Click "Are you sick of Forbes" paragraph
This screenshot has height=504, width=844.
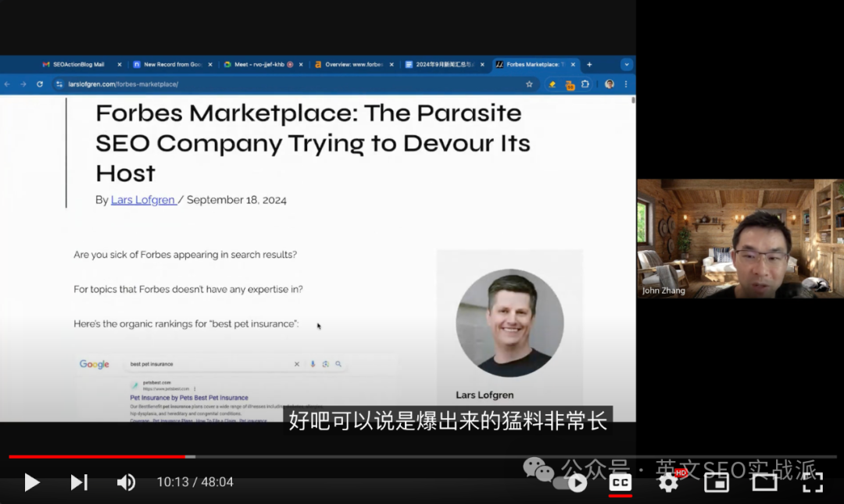pos(185,255)
